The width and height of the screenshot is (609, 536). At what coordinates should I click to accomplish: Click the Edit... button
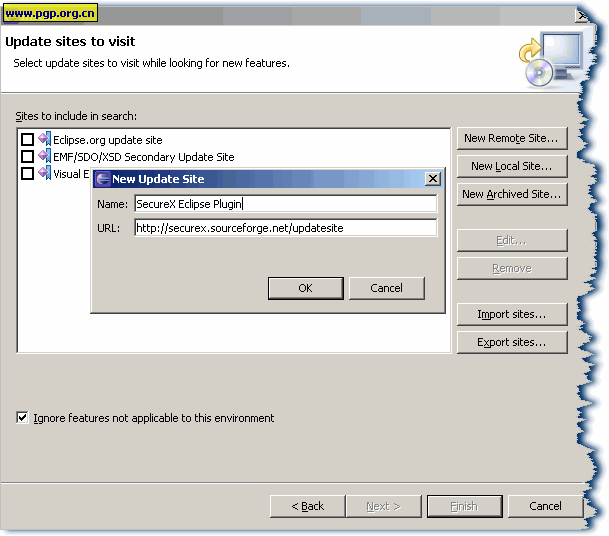(512, 240)
